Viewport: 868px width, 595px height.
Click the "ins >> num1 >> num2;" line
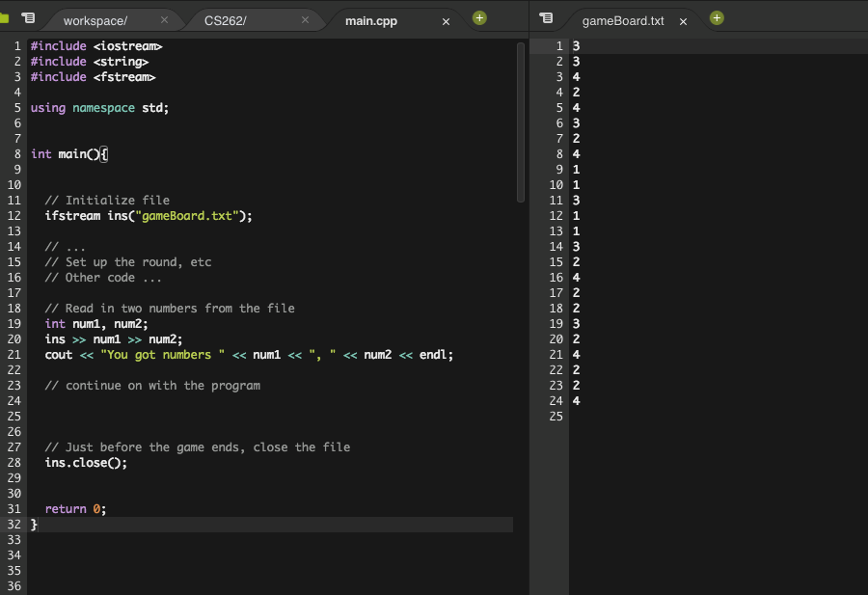114,339
